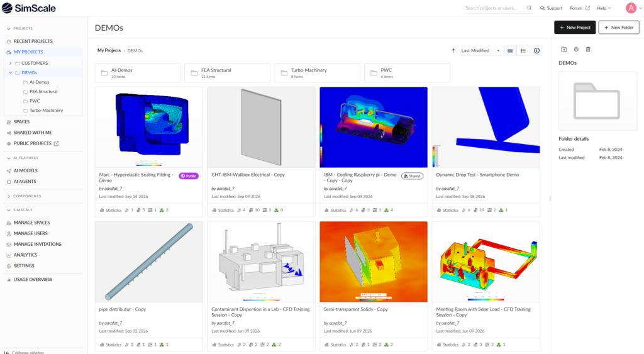Open IBM Cooling Raspberry pi thumbnail
The width and height of the screenshot is (644, 354).
coord(374,127)
